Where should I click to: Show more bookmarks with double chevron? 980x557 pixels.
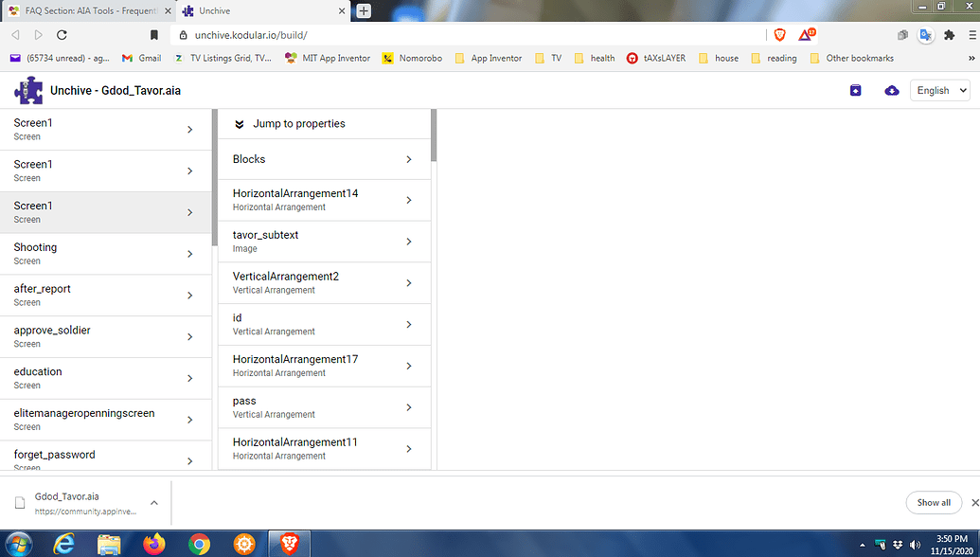[x=971, y=58]
